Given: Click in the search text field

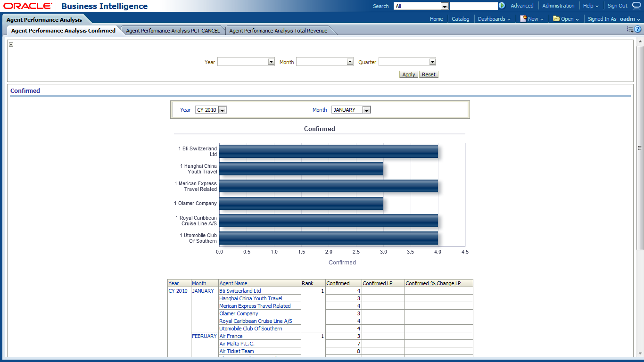Looking at the screenshot, I should pyautogui.click(x=473, y=6).
